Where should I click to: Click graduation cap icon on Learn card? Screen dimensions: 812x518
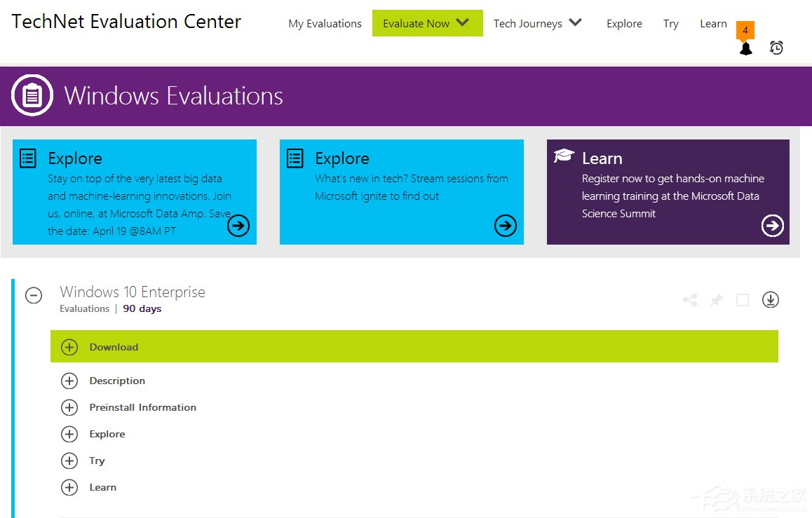(x=564, y=155)
